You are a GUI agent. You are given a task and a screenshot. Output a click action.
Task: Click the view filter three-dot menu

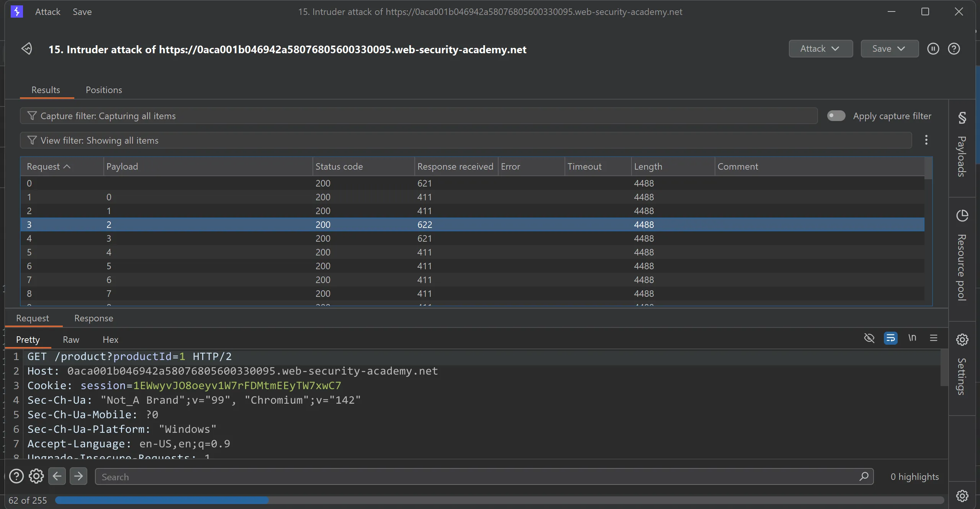tap(926, 140)
